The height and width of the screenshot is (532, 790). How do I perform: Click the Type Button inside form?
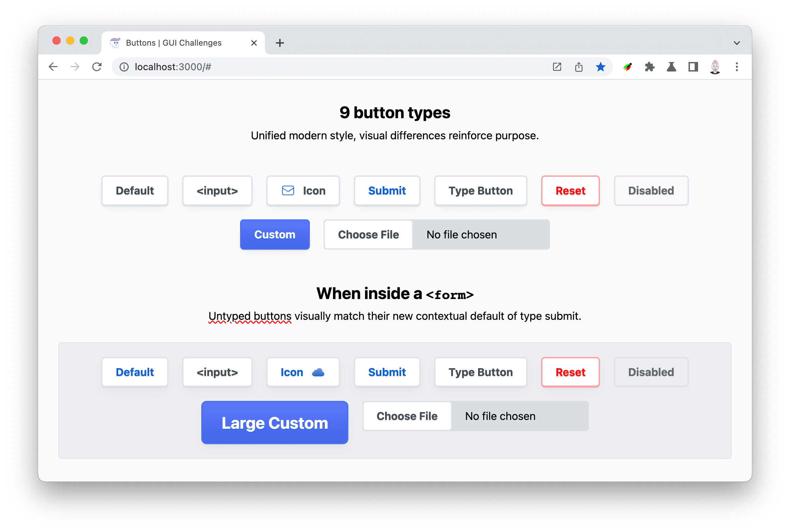click(480, 372)
